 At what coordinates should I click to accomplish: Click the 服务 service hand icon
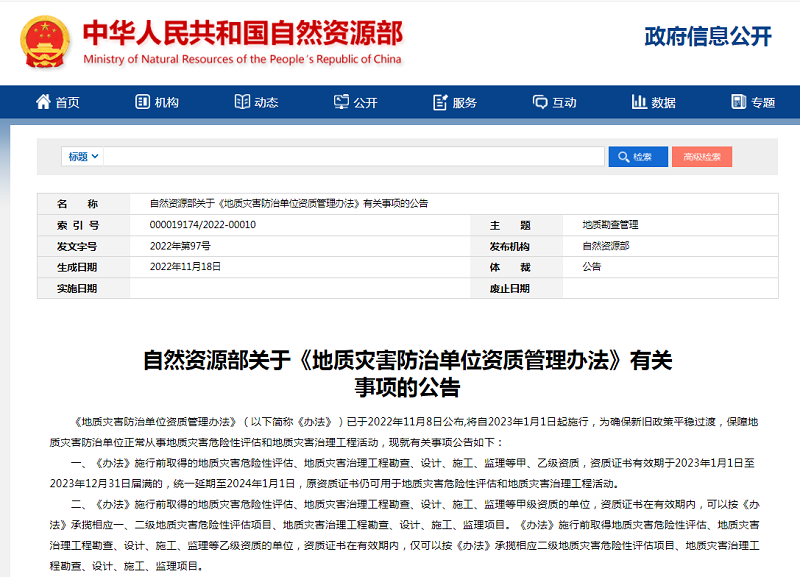click(x=441, y=102)
